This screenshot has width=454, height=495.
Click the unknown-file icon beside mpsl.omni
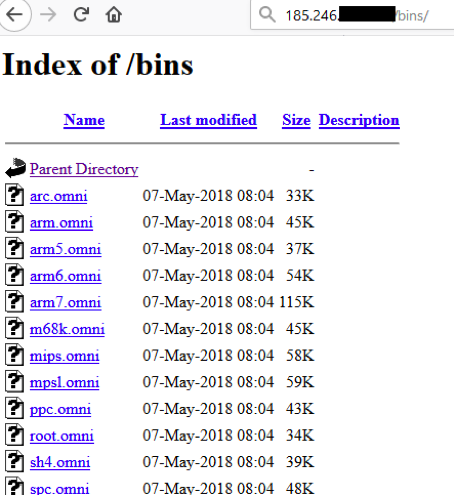(14, 381)
